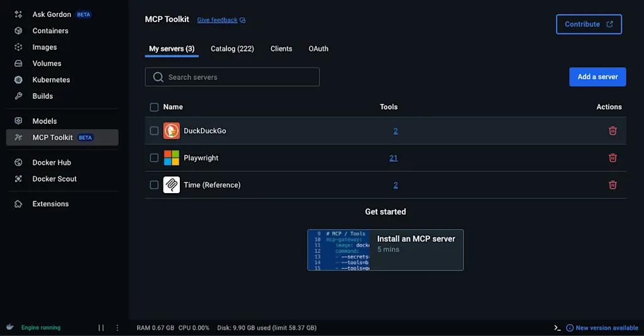Screen dimensions: 644x336
Task: Click the New version available link
Action: tap(607, 328)
